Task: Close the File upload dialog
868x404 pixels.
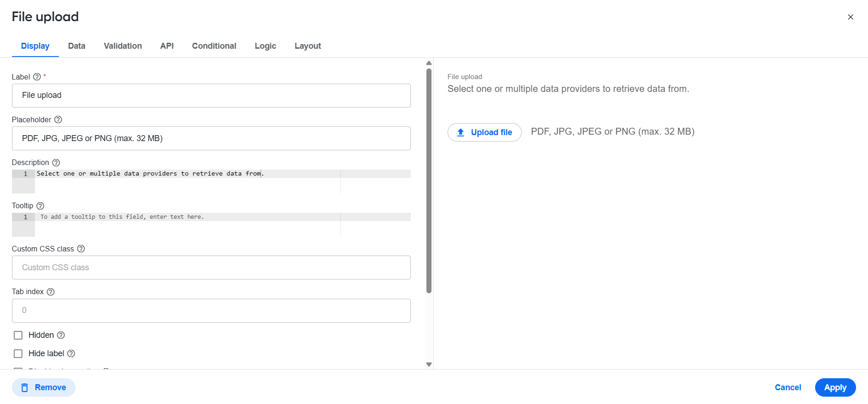Action: click(851, 17)
